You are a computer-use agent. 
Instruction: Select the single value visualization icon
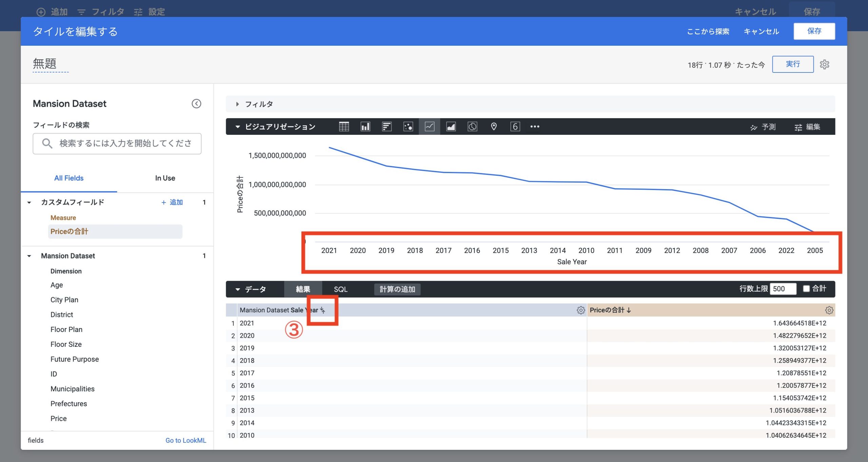[515, 127]
